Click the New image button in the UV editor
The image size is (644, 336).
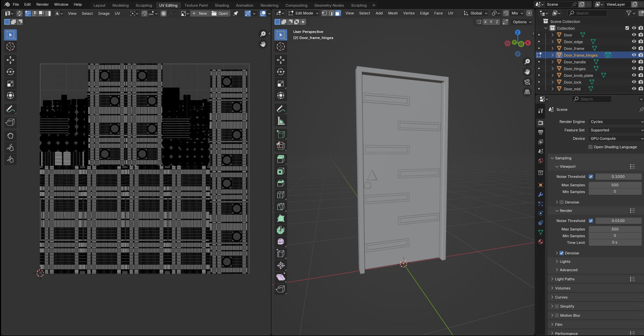click(200, 13)
